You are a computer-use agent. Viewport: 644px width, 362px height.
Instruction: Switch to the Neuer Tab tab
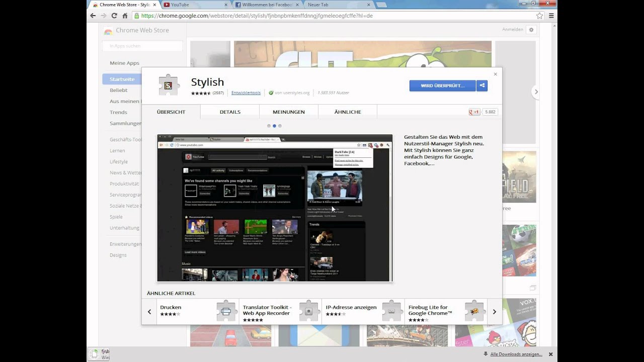click(x=337, y=5)
